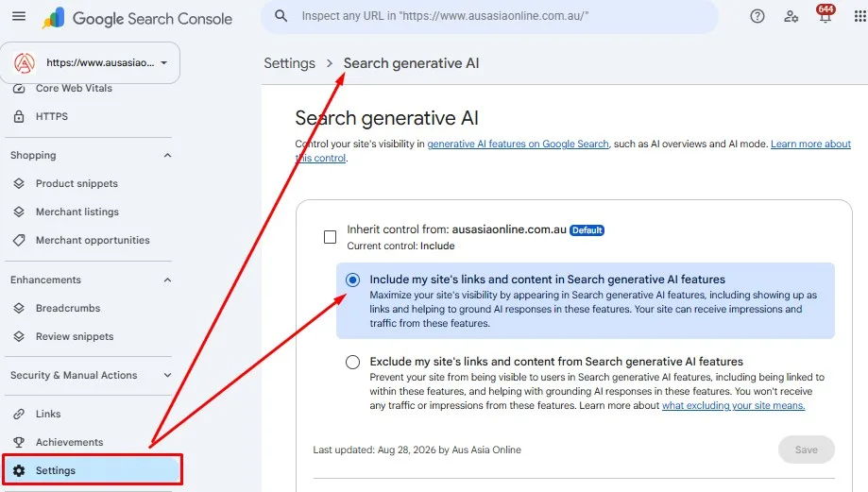The height and width of the screenshot is (492, 868).
Task: Open generative AI features on Google Search link
Action: tap(518, 144)
